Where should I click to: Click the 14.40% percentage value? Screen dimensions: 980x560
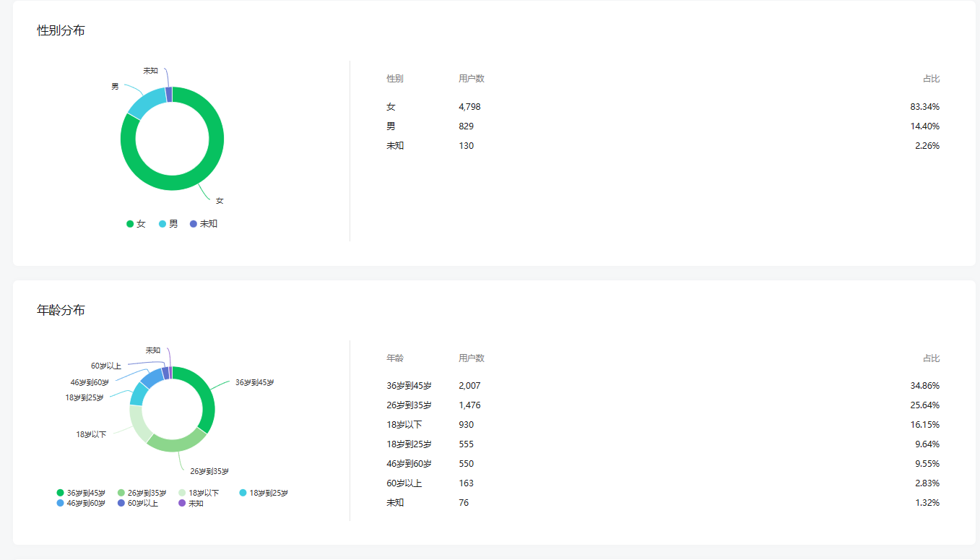click(925, 126)
